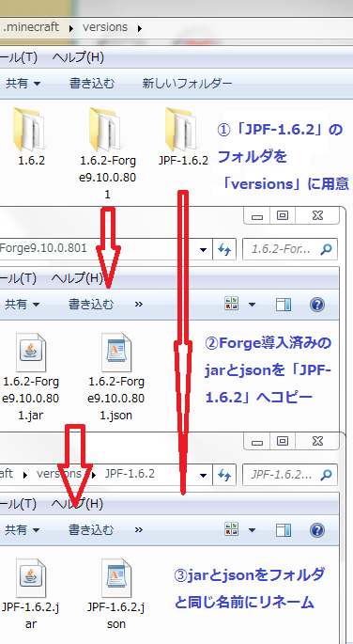353x644 pixels.
Task: Open help icon in Forge window toolbar
Action: (317, 305)
